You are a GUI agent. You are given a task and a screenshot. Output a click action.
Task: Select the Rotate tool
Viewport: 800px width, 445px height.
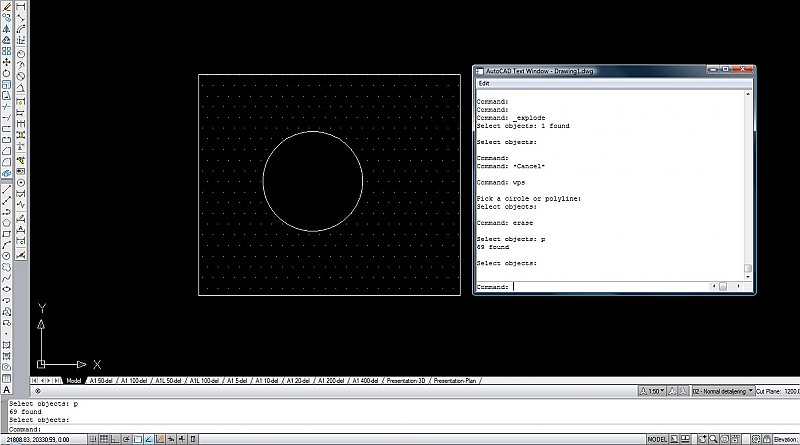coord(7,73)
